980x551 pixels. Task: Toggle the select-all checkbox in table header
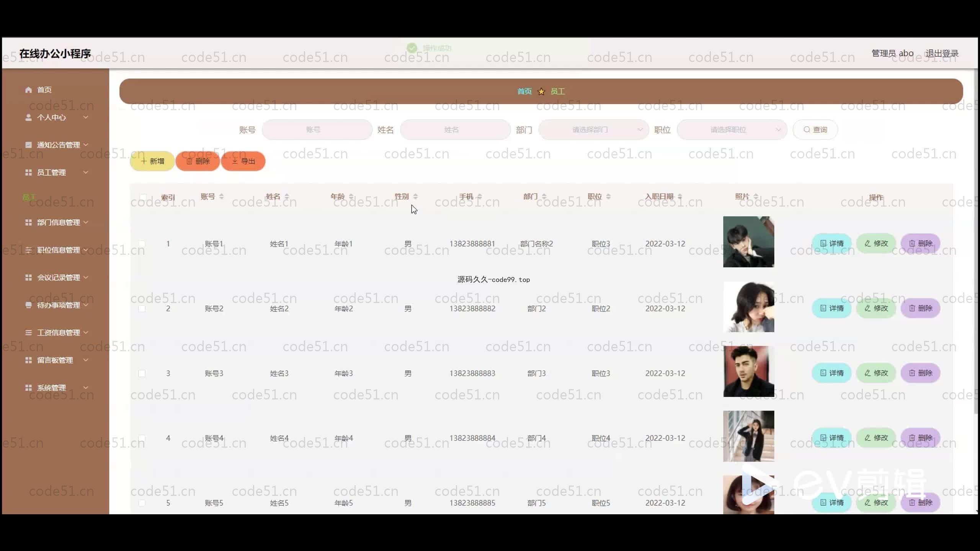click(x=142, y=197)
